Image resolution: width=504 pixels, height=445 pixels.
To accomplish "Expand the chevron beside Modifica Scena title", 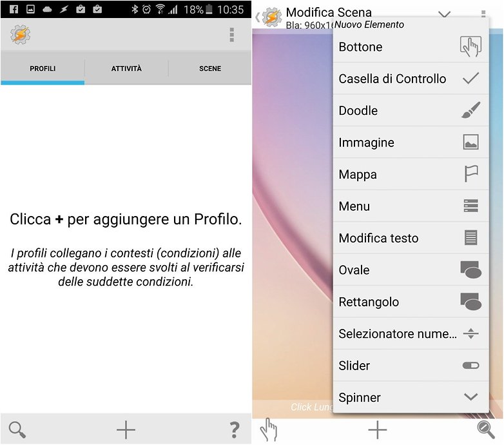I will [444, 14].
